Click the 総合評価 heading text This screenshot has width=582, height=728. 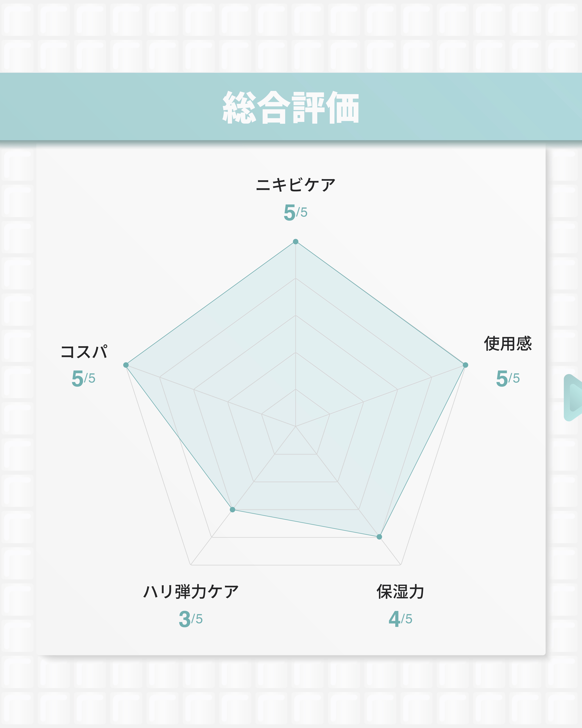pyautogui.click(x=291, y=107)
